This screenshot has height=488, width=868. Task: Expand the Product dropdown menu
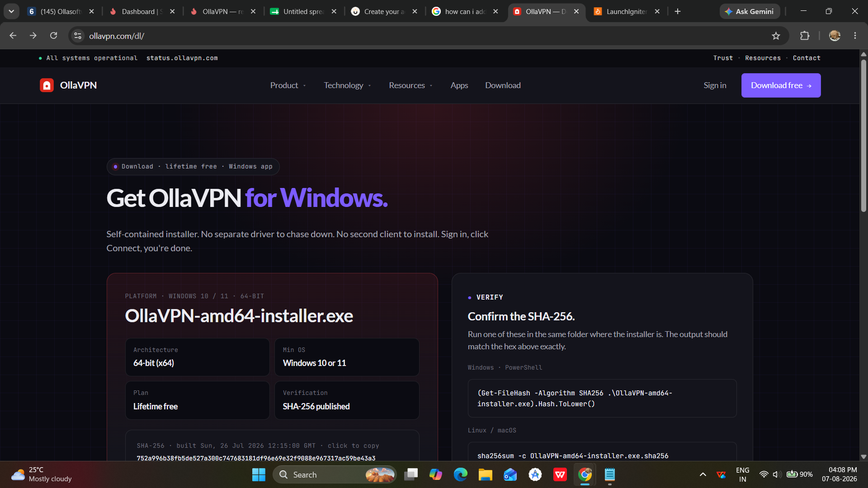coord(288,85)
